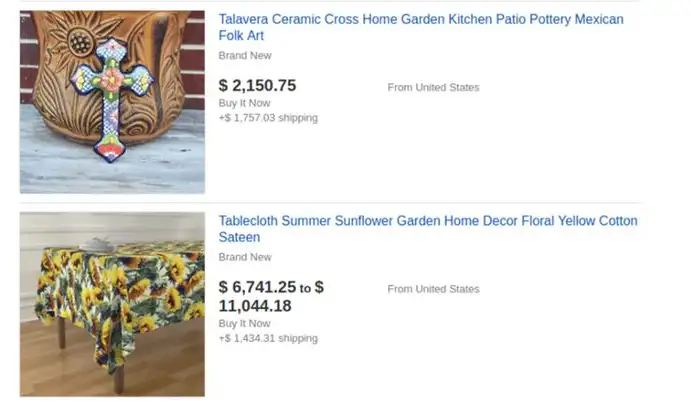Click the carved sunflower on the clay pot
Screen dimensions: 691x420
pos(81,42)
